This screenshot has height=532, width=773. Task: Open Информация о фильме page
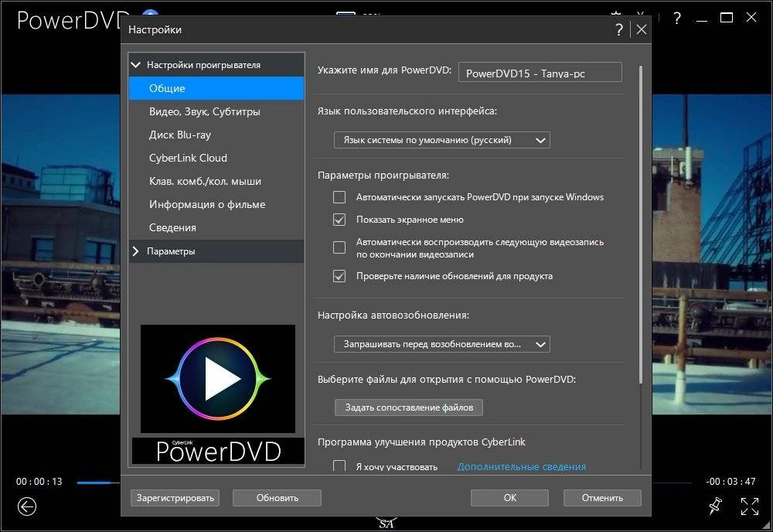click(x=216, y=204)
